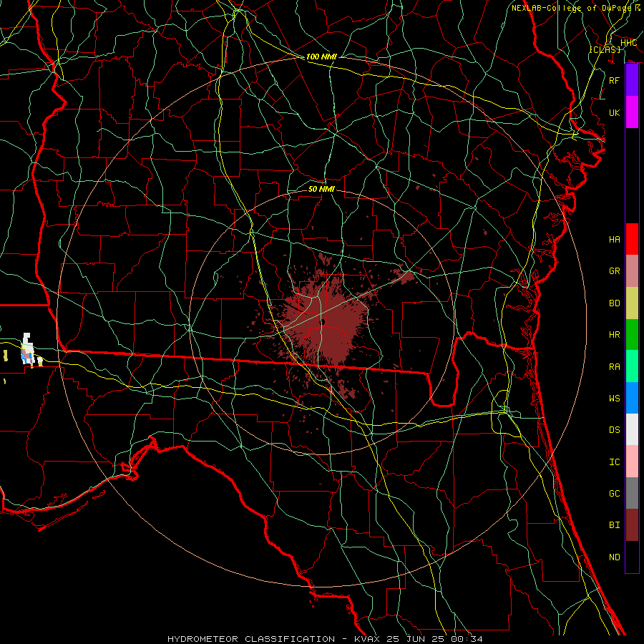Image resolution: width=644 pixels, height=644 pixels.
Task: Click the BI legend label
Action: (615, 525)
